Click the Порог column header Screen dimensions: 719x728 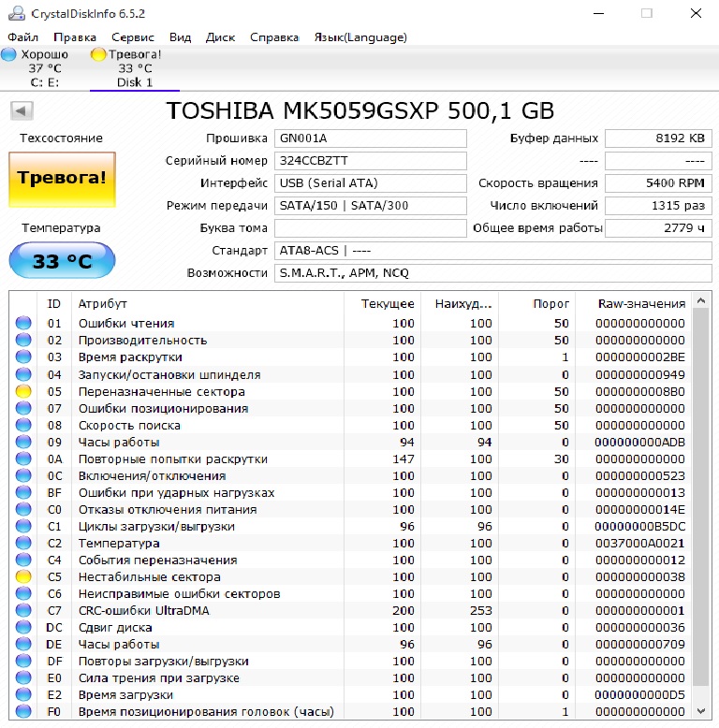[537, 303]
